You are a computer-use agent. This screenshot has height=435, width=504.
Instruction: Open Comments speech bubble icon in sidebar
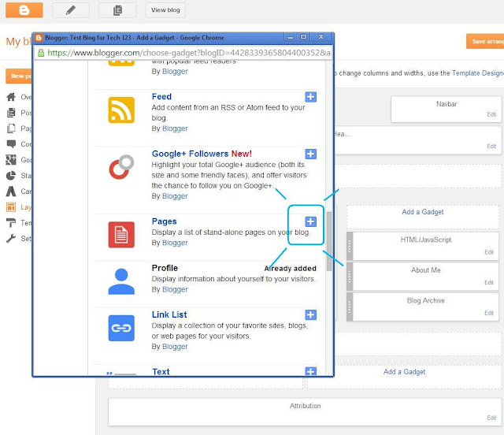tap(11, 144)
